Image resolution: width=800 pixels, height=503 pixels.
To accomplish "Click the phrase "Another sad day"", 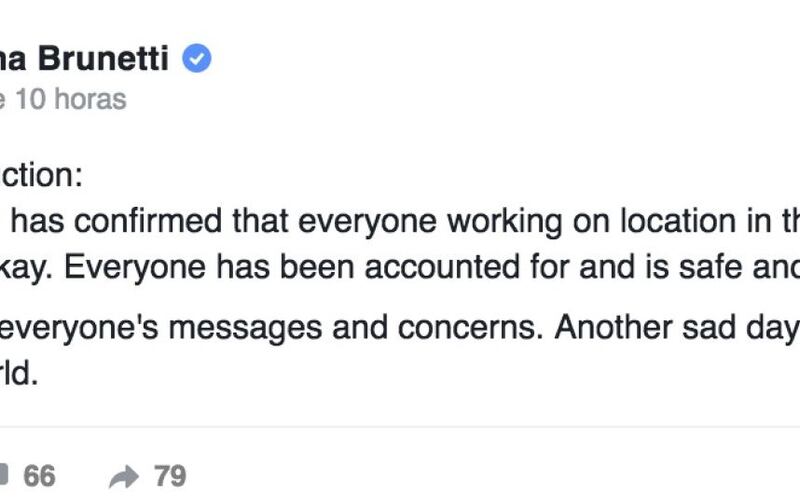I will click(x=677, y=328).
